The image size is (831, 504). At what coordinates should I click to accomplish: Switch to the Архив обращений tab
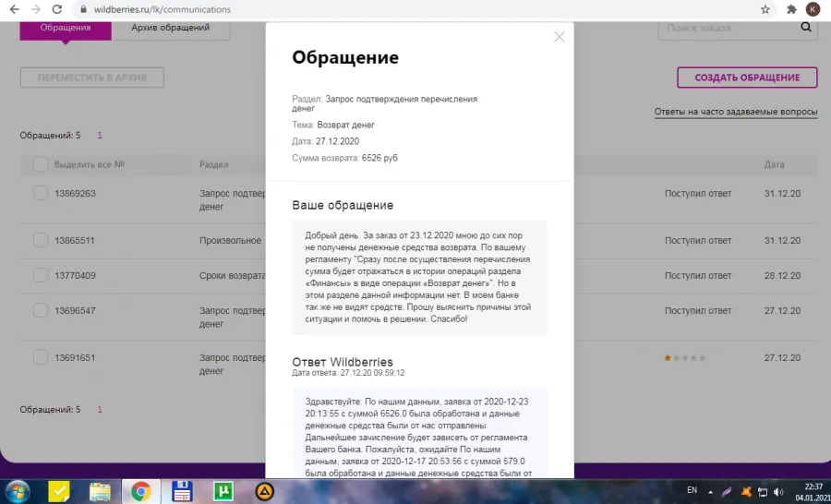(x=171, y=28)
